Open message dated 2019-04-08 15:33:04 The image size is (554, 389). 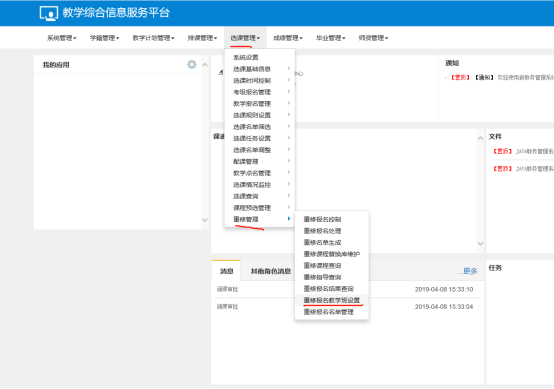[x=348, y=306]
